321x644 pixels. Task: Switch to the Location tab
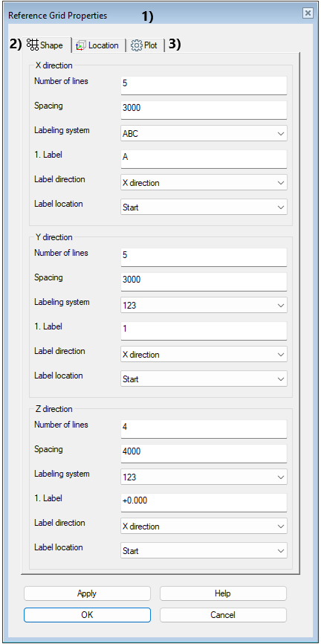click(98, 45)
